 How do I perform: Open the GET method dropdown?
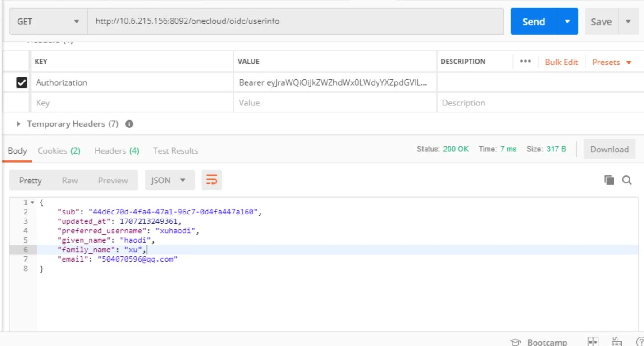(x=48, y=21)
